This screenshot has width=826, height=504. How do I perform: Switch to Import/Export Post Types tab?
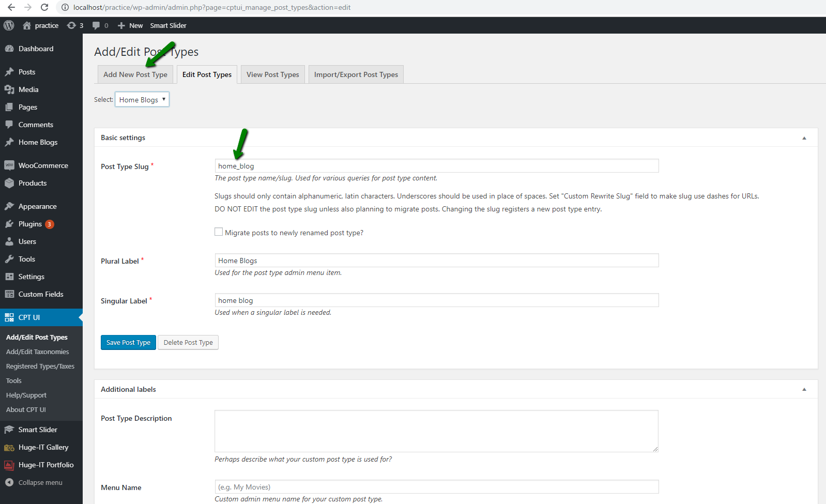pos(356,74)
